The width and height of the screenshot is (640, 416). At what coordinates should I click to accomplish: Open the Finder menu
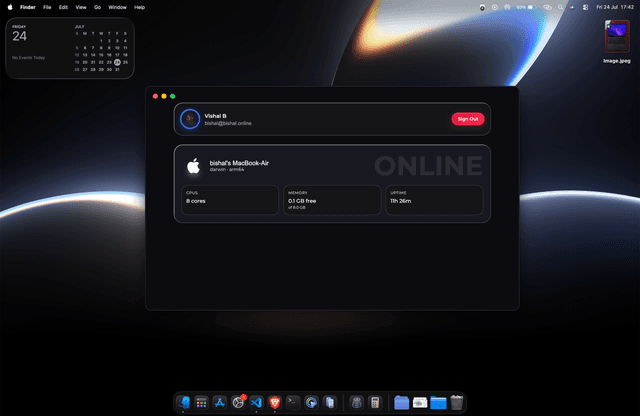coord(28,7)
